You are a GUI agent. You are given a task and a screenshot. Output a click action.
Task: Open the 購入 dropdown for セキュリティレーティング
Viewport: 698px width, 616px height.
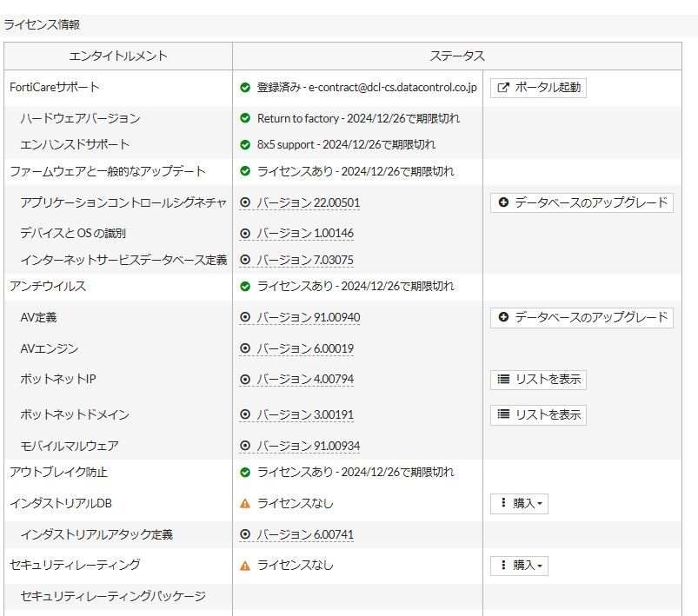point(518,565)
